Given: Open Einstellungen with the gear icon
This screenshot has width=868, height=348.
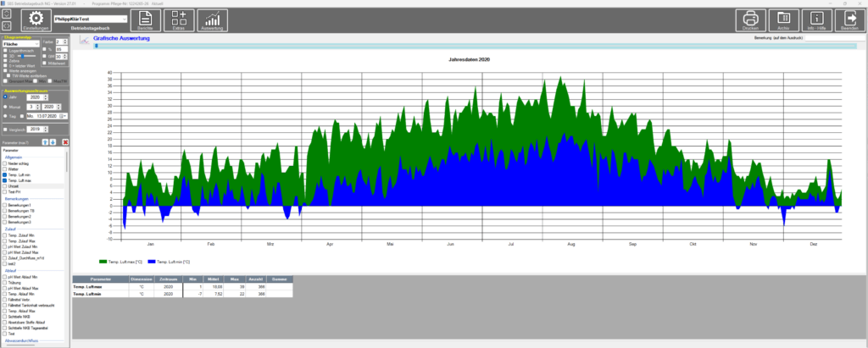Looking at the screenshot, I should [36, 20].
